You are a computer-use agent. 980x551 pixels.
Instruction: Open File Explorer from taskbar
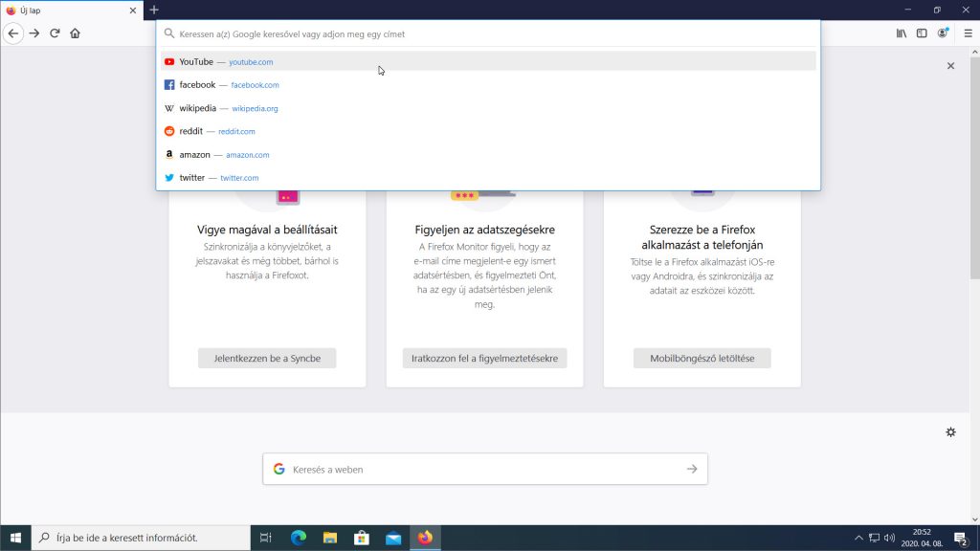330,538
